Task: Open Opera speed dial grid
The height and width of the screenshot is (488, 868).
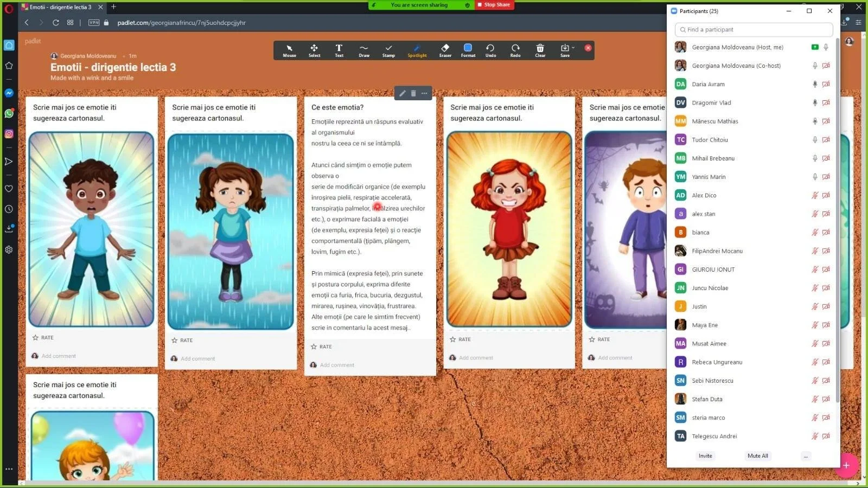Action: (70, 23)
